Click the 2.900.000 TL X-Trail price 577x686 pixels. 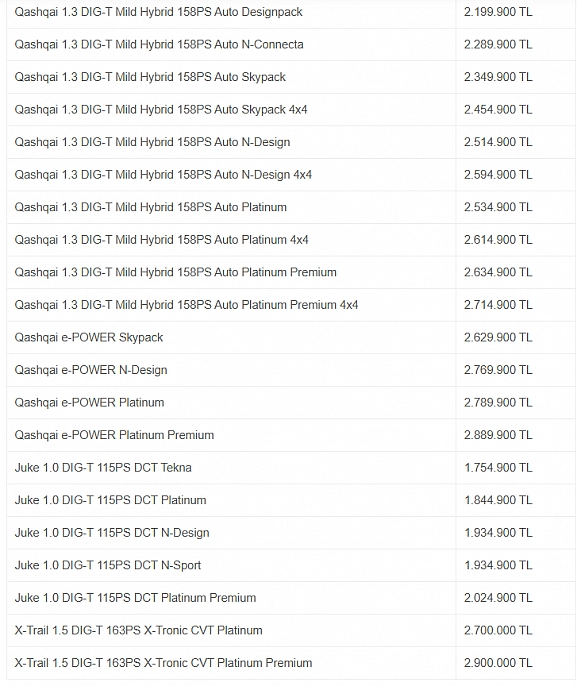pyautogui.click(x=498, y=663)
